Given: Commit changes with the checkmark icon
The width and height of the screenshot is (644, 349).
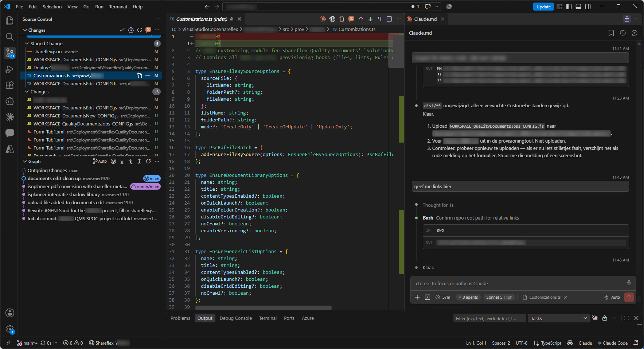Looking at the screenshot, I should point(122,30).
